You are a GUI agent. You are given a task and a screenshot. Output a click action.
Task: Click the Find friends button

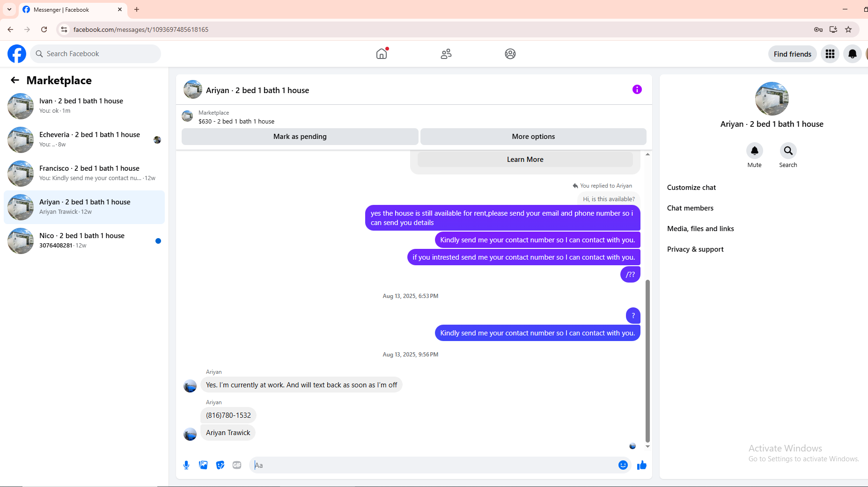(x=793, y=54)
